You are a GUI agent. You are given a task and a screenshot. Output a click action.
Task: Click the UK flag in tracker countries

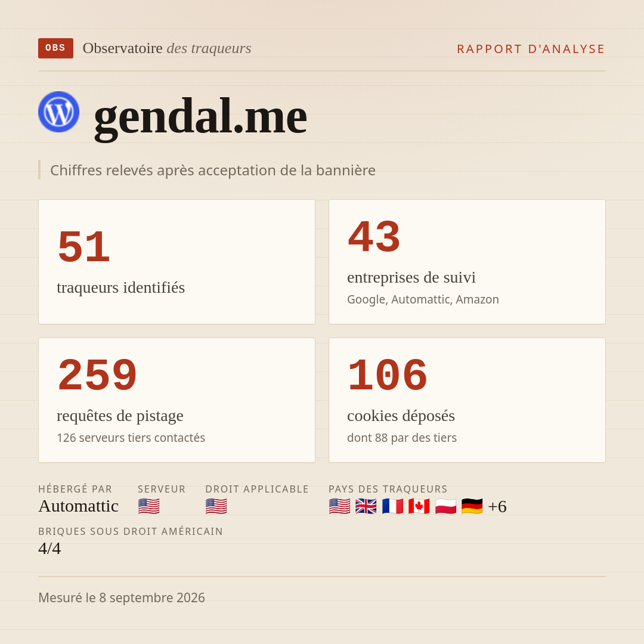[x=366, y=506]
